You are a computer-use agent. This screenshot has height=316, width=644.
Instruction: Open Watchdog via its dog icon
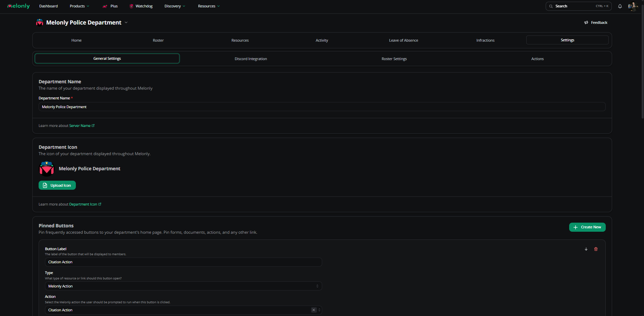point(131,6)
